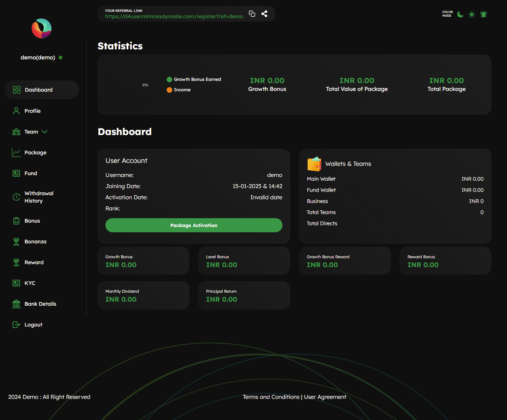The image size is (507, 420).
Task: Open Terms and Conditions link
Action: click(271, 397)
